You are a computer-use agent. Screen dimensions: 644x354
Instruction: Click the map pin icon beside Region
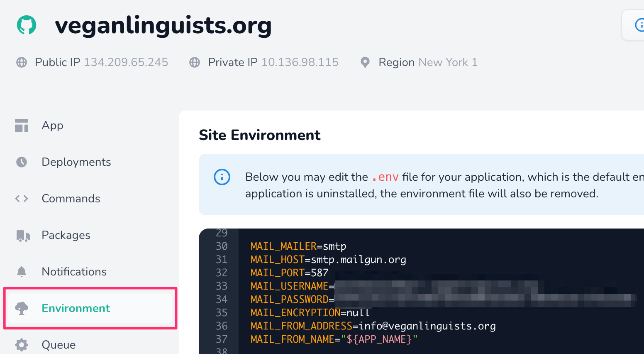365,62
